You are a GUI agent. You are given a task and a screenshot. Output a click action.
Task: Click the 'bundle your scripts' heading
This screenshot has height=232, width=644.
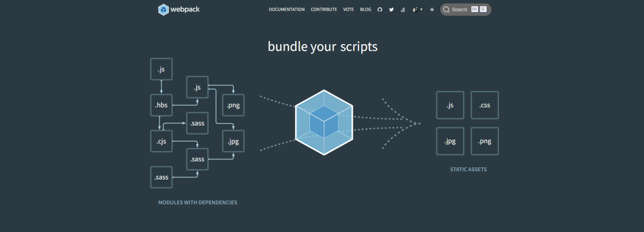tap(322, 46)
